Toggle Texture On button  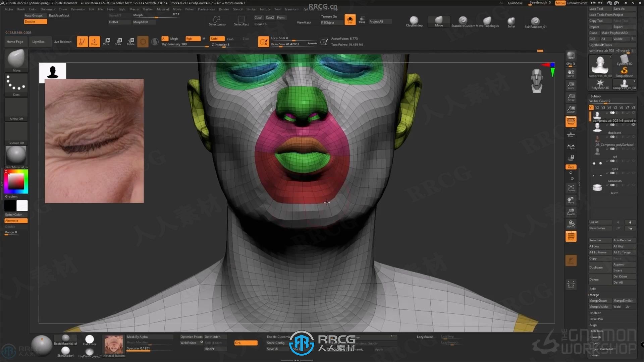(329, 17)
